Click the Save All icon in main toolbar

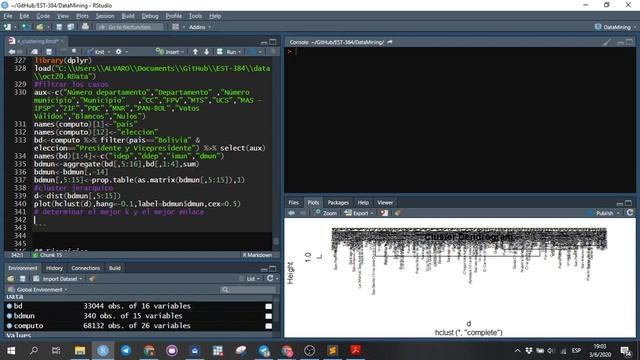pyautogui.click(x=71, y=27)
